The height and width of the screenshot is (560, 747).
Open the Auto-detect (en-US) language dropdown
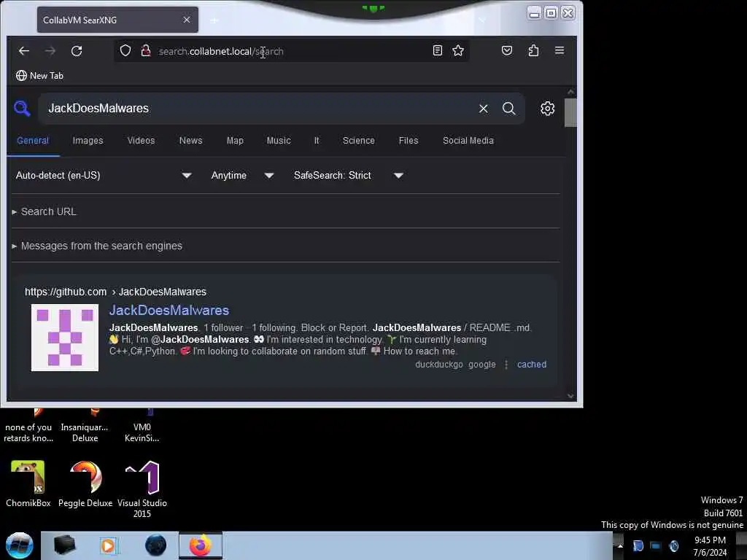tap(104, 175)
